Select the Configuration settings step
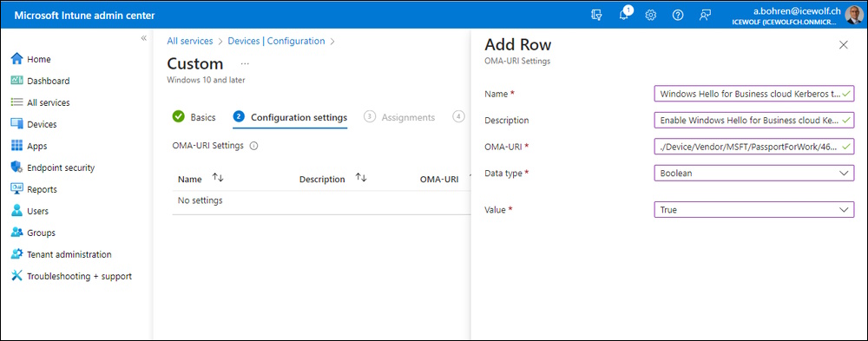Viewport: 868px width, 341px height. click(x=290, y=117)
